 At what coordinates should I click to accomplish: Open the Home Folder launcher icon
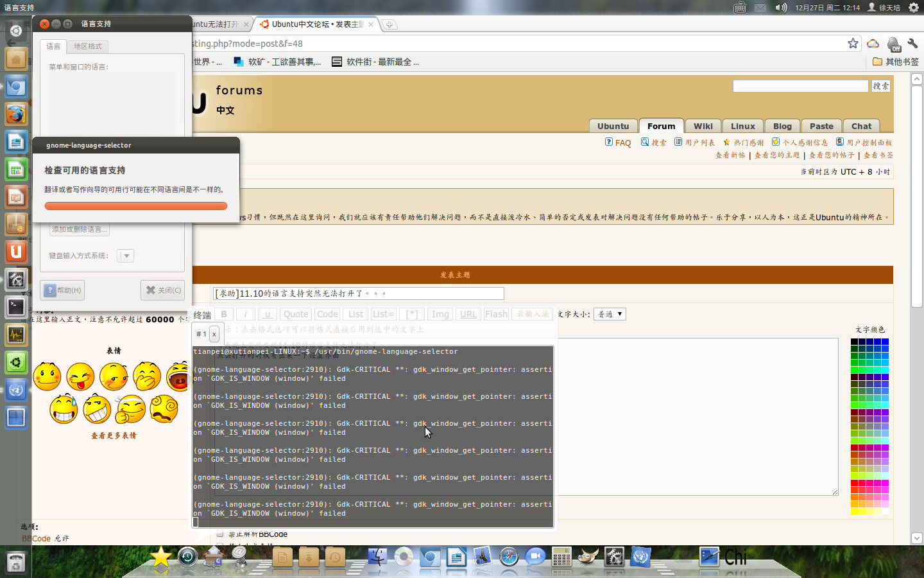click(x=16, y=59)
